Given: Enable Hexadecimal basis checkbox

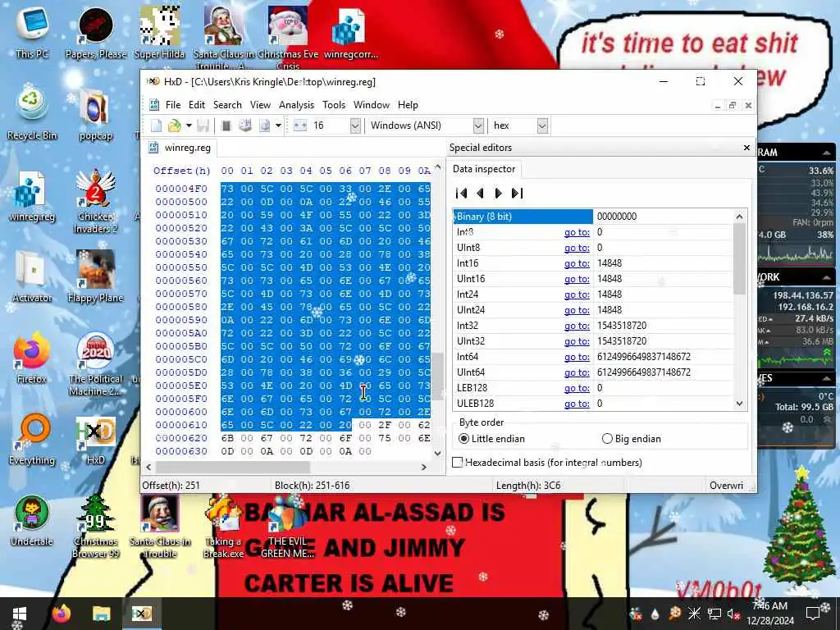Looking at the screenshot, I should point(458,463).
